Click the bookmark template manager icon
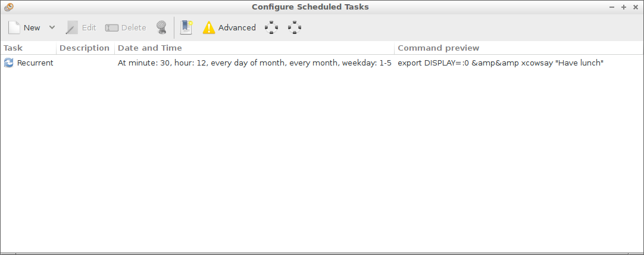644x255 pixels. (186, 27)
